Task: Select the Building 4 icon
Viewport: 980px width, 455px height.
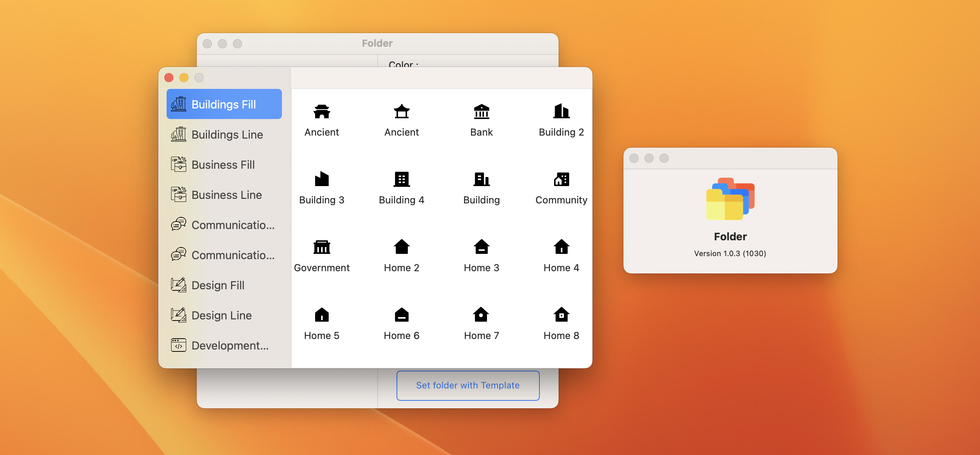Action: (401, 180)
